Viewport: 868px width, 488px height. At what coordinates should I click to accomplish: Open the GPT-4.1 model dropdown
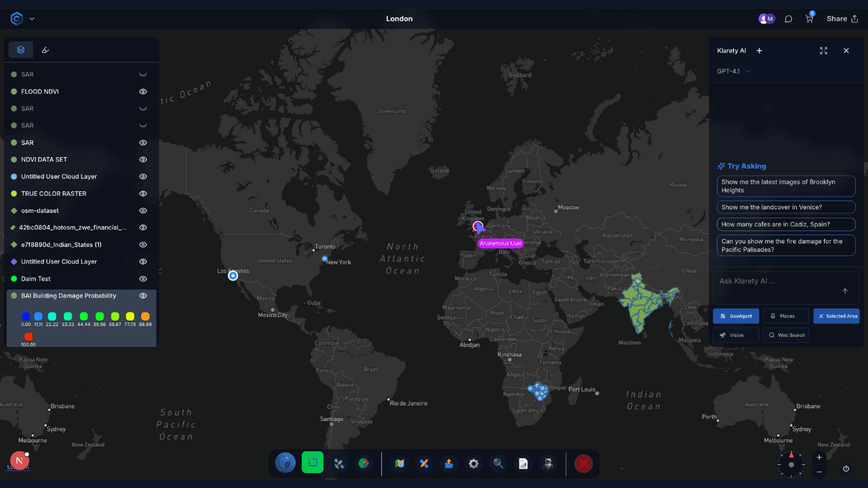click(x=734, y=71)
